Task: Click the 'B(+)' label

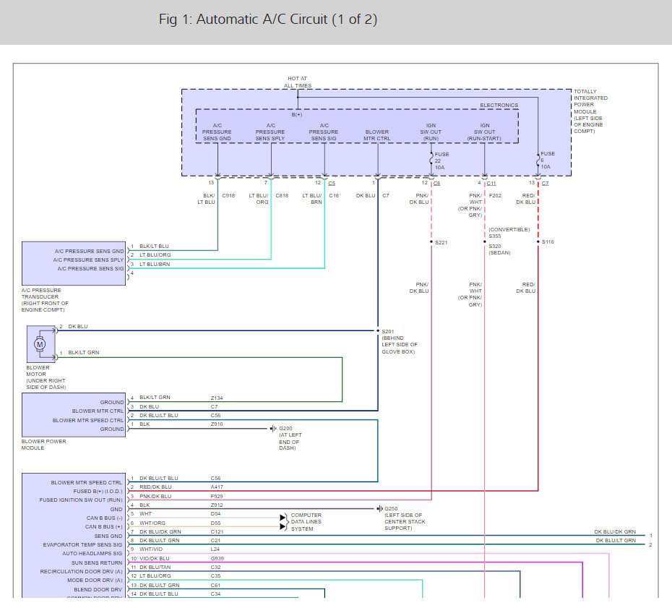Action: coord(296,115)
